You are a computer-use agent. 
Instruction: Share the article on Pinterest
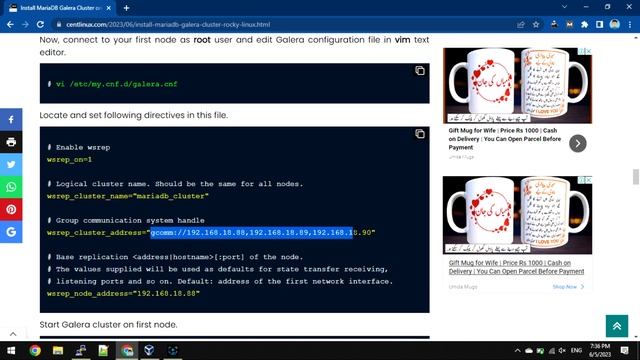(11, 209)
